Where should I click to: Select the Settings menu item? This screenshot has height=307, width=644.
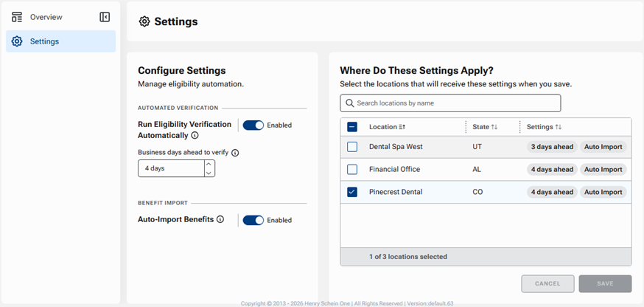pos(60,41)
